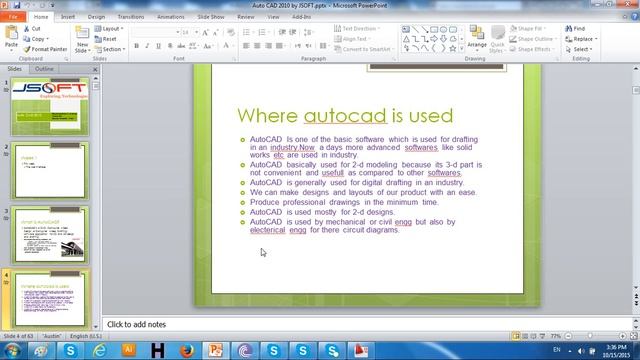This screenshot has width=640, height=360.
Task: Switch to Reading view in status bar
Action: 533,336
